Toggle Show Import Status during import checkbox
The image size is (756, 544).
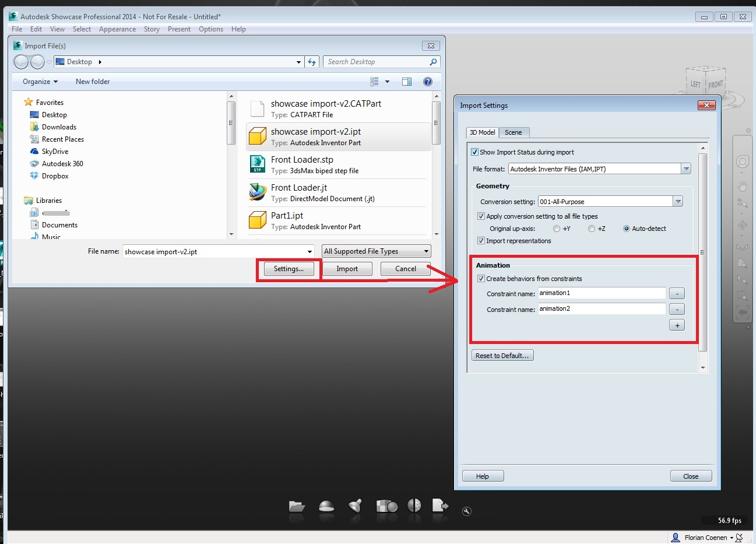click(x=474, y=152)
